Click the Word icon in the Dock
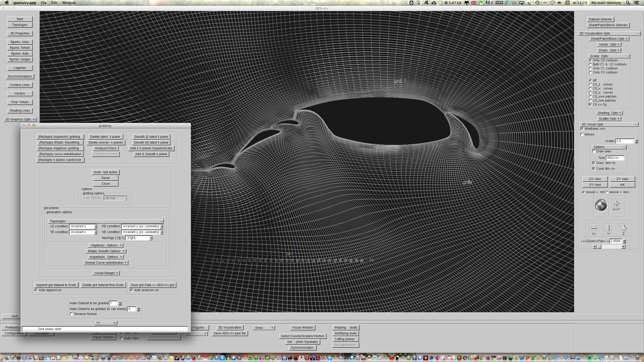The image size is (644, 362). coord(522,358)
